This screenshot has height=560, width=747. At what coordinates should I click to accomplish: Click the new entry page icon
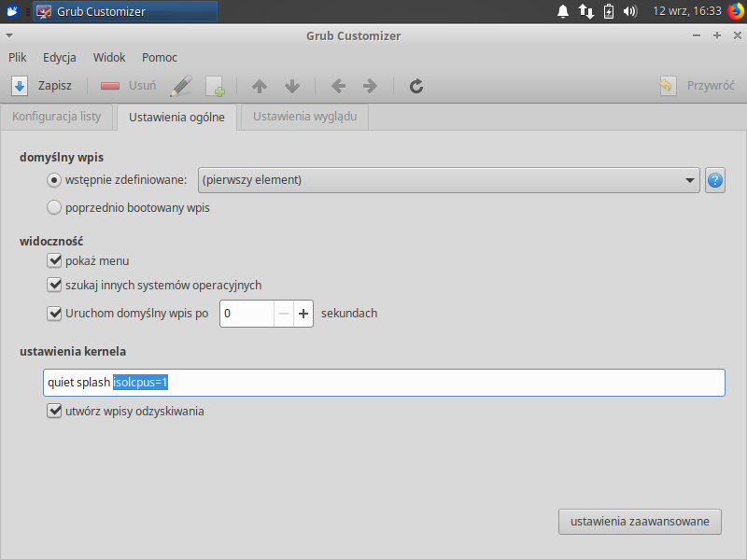pyautogui.click(x=216, y=86)
